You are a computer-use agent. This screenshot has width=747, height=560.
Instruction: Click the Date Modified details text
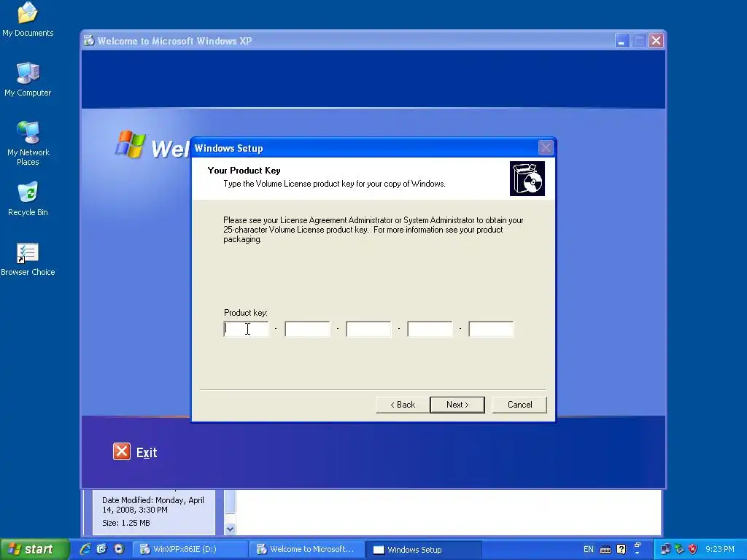[153, 505]
